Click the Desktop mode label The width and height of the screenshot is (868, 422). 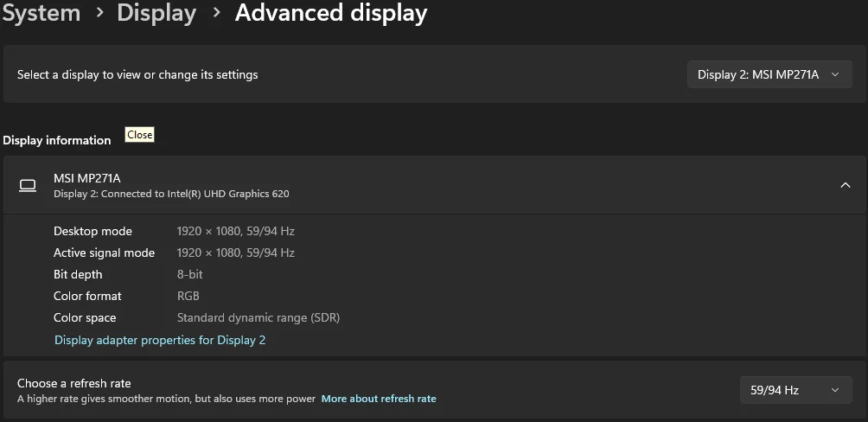(93, 231)
